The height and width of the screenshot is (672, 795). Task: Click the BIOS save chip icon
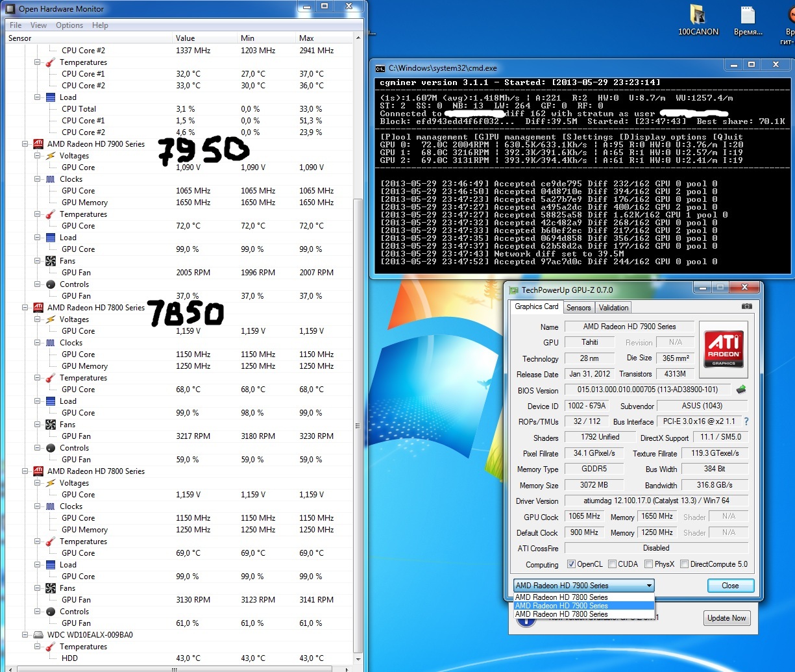(740, 390)
